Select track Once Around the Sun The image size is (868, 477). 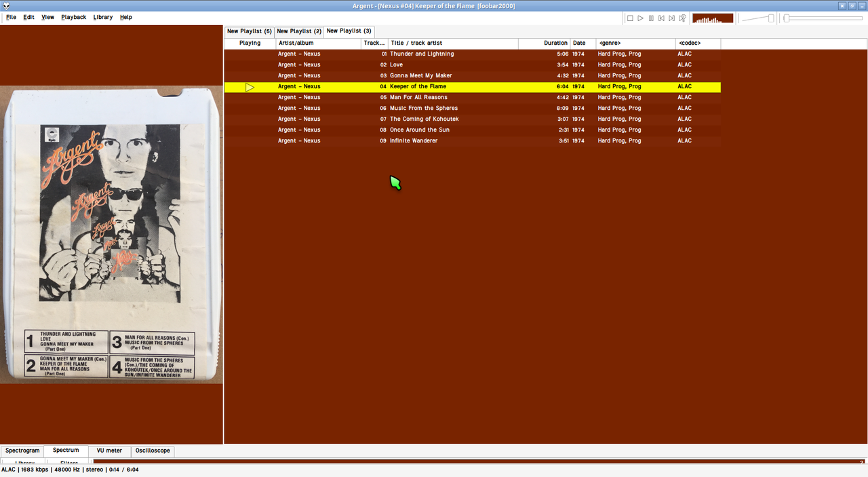(419, 130)
